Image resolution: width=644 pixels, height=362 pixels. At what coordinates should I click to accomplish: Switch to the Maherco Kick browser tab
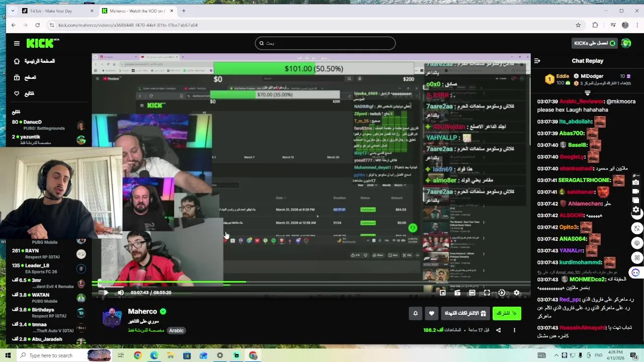pyautogui.click(x=137, y=11)
